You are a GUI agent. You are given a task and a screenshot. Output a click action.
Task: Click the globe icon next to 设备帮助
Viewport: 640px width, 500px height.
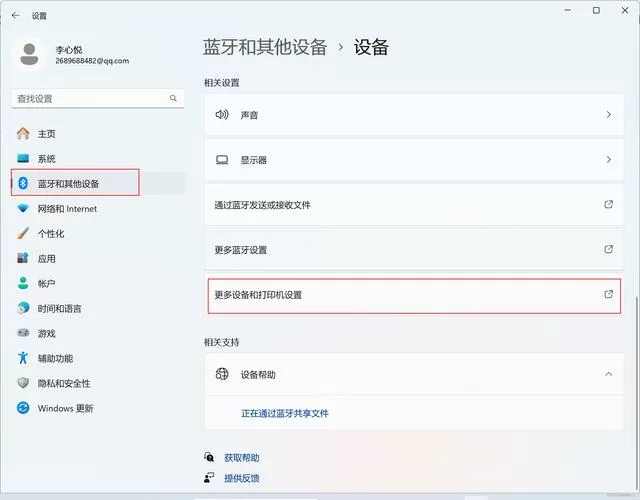[x=222, y=374]
